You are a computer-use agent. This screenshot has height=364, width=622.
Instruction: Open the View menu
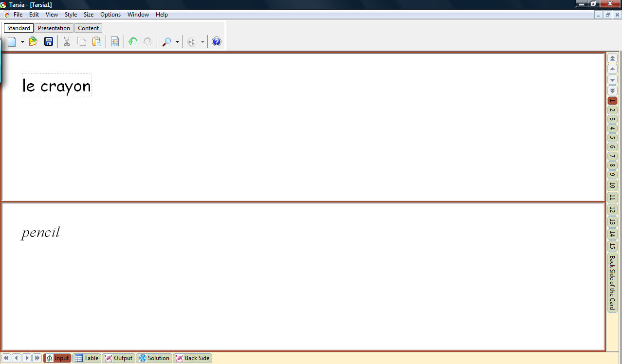tap(52, 15)
